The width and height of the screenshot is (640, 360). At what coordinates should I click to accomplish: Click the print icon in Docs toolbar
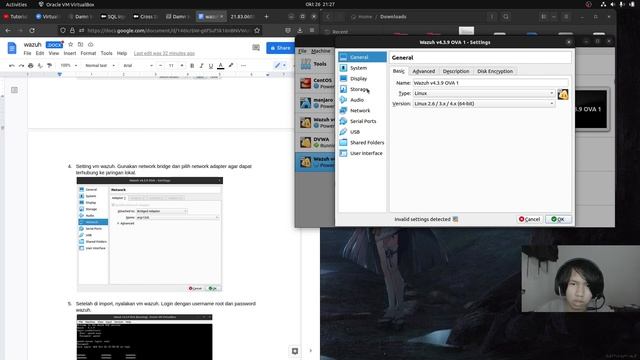[x=31, y=65]
